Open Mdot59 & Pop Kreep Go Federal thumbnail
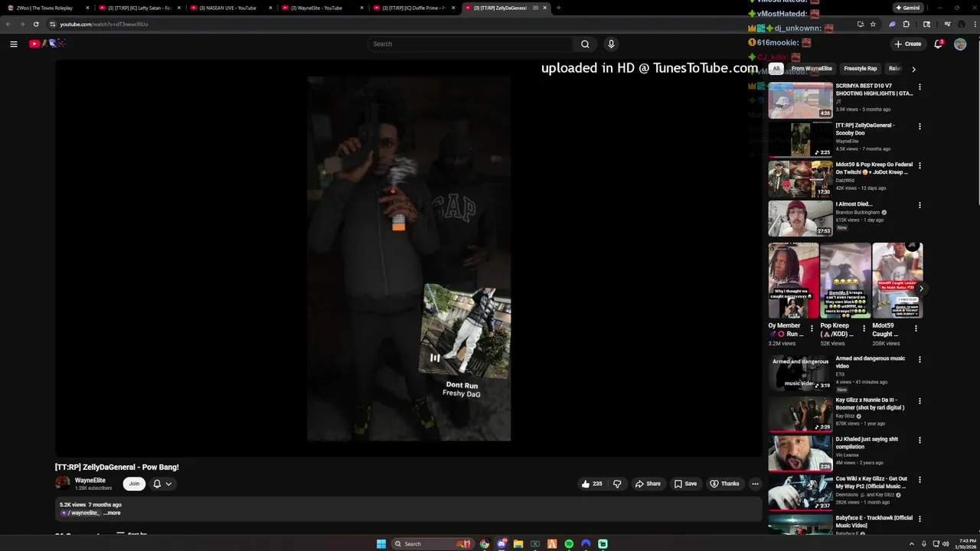The image size is (980, 551). 800,179
